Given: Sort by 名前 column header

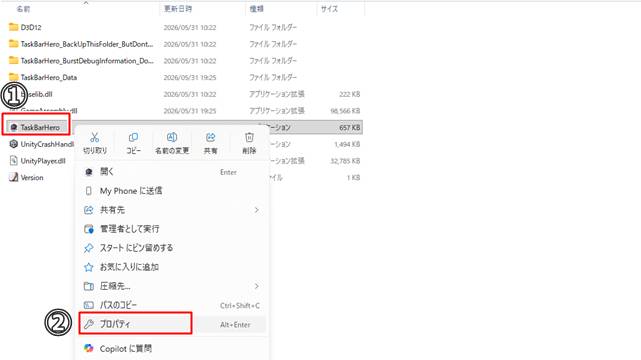Looking at the screenshot, I should 23,9.
